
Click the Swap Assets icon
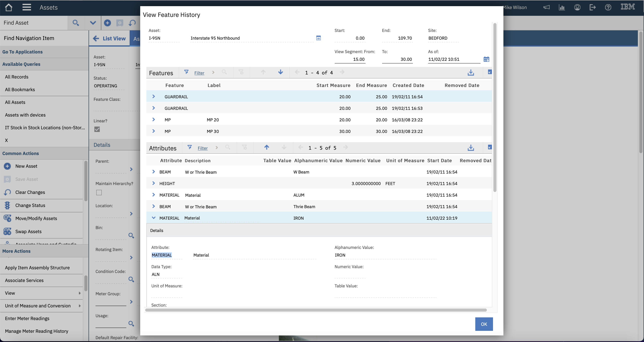click(7, 231)
